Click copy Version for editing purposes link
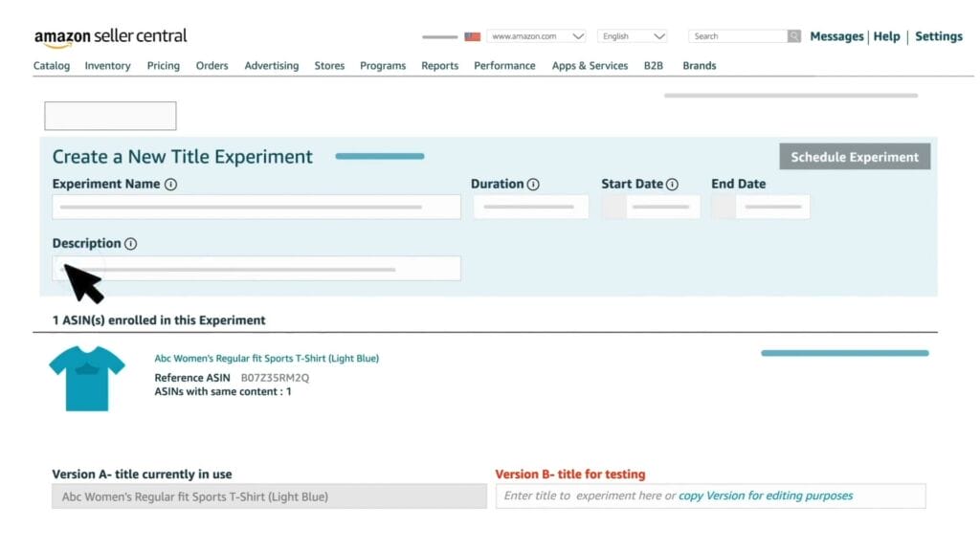 pos(766,496)
